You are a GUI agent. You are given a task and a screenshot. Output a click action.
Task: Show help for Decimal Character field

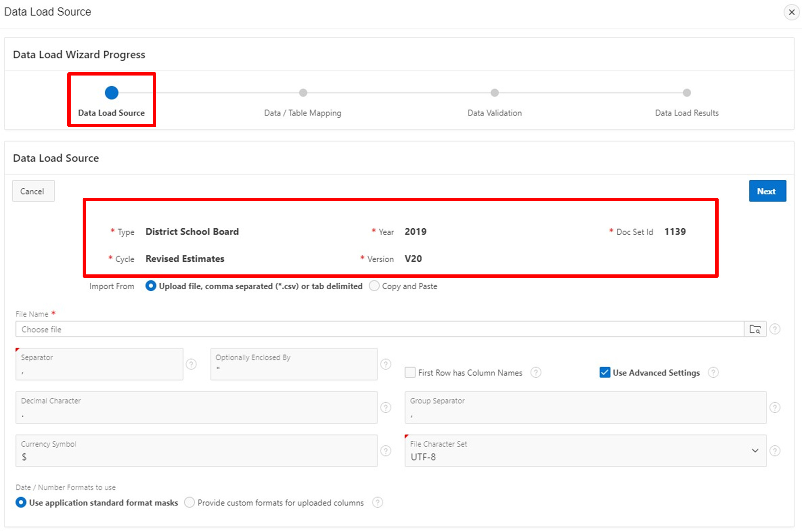(385, 408)
